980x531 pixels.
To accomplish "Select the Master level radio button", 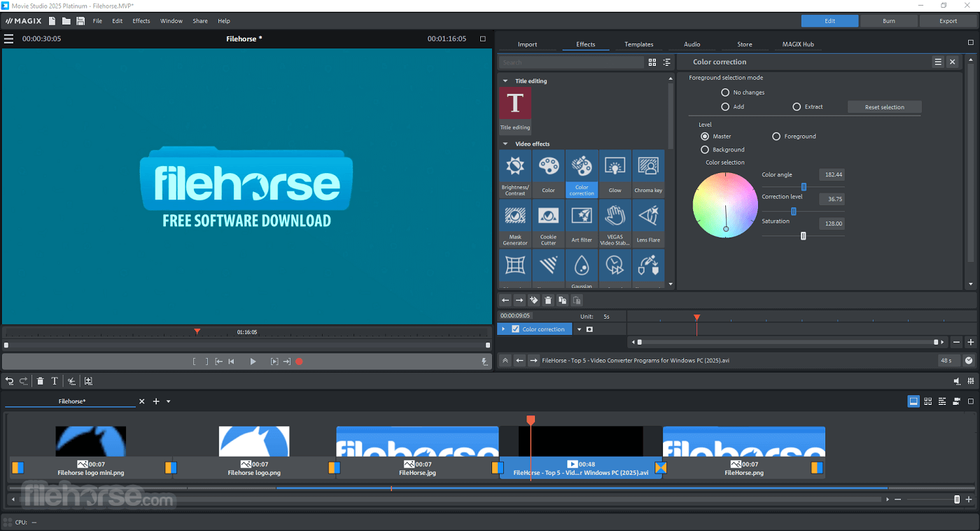I will coord(705,136).
